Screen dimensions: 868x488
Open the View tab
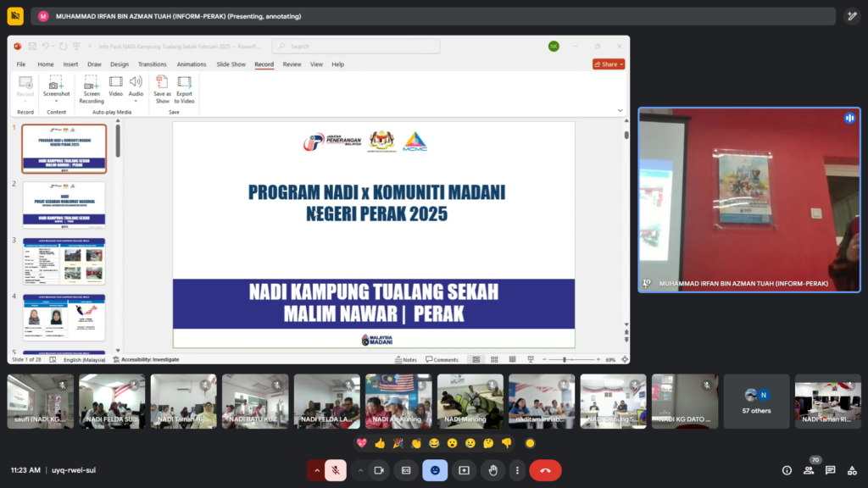click(x=316, y=64)
